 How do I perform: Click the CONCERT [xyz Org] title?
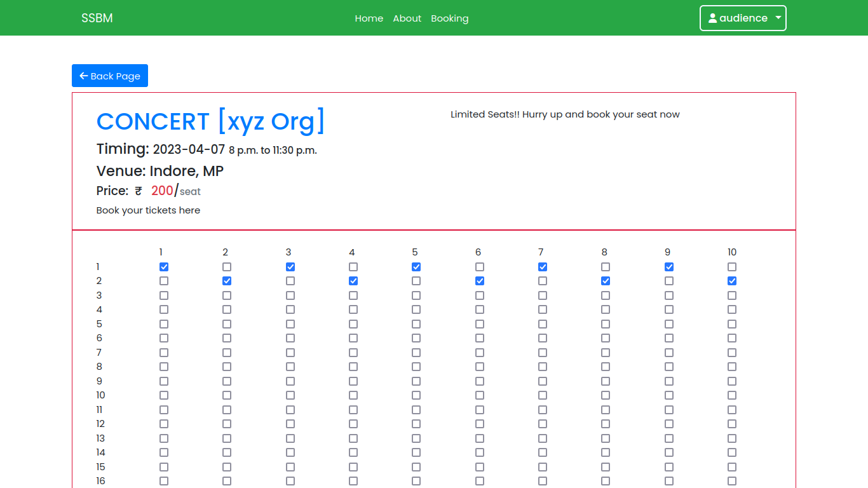tap(210, 121)
